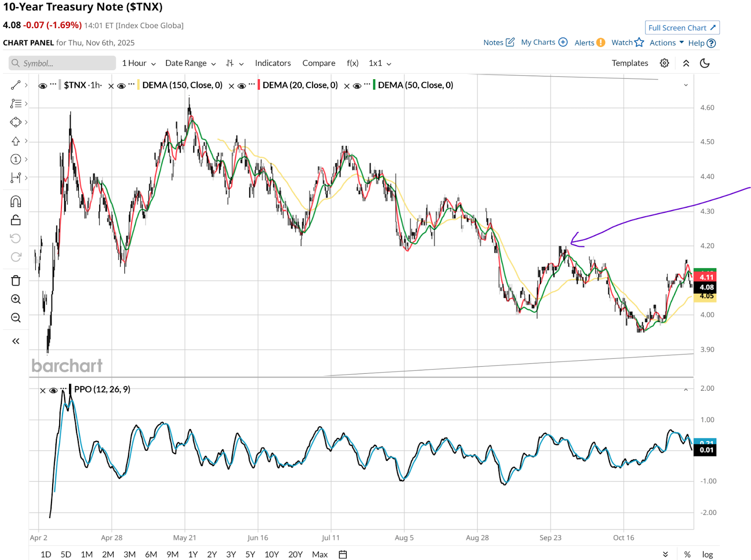Click the zoom in magnifier icon
This screenshot has width=751, height=560.
(15, 299)
